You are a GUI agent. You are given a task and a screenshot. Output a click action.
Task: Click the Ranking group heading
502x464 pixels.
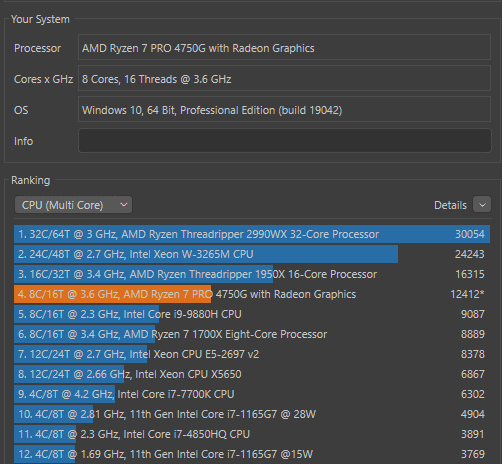coord(31,180)
